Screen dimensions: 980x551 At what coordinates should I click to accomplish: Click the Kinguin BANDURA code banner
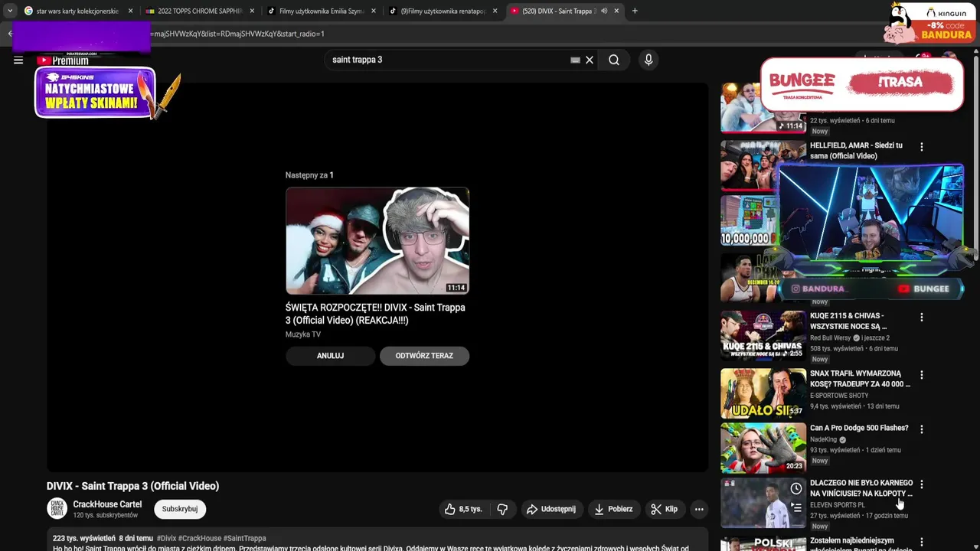click(x=929, y=23)
